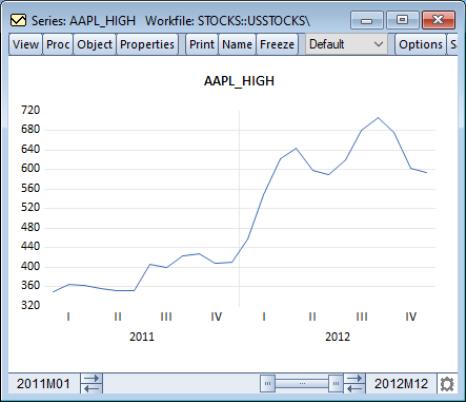Open the Proc menu
The width and height of the screenshot is (466, 402).
click(x=58, y=44)
